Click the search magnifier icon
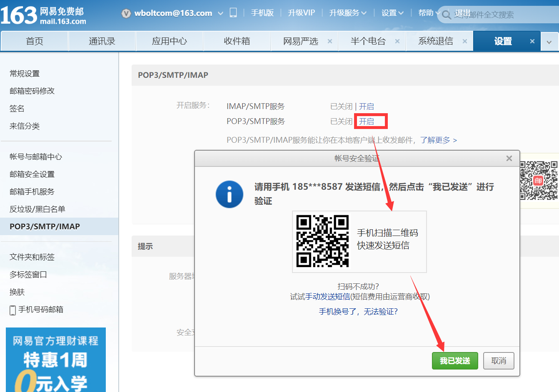559x392 pixels. [x=446, y=15]
